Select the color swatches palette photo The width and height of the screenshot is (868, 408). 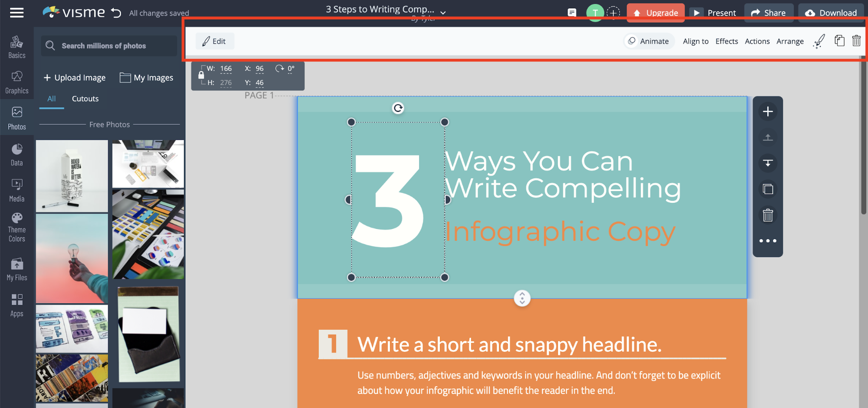coord(148,234)
